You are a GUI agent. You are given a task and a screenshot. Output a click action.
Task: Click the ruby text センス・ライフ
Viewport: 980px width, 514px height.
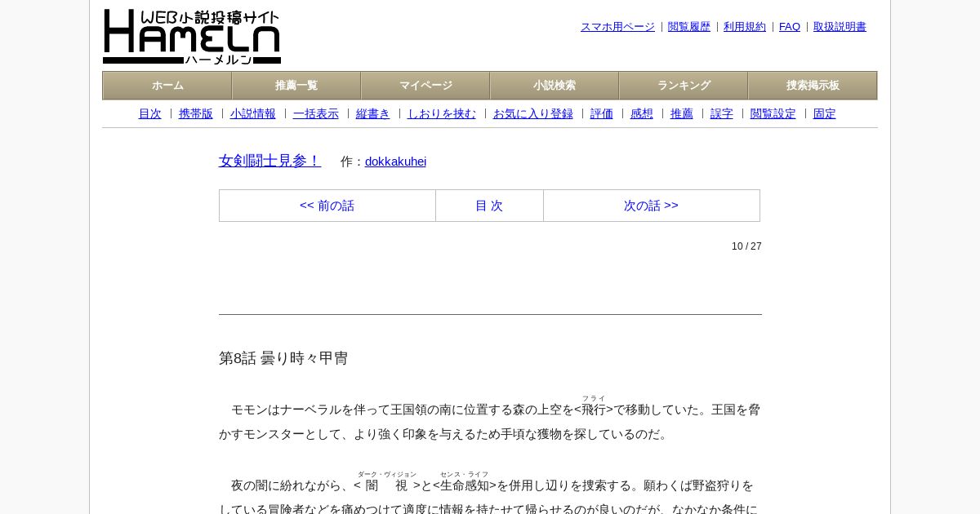coord(464,474)
